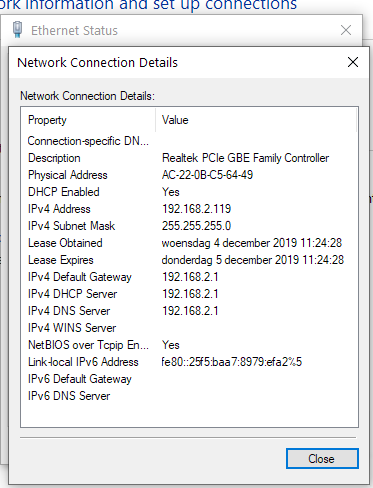Image resolution: width=373 pixels, height=488 pixels.
Task: Select the IPv4 Address row
Action: click(x=189, y=209)
